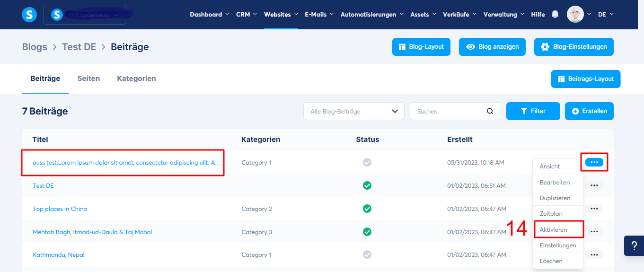
Task: Click grey status icon for Kathmandu, Nepal
Action: (367, 254)
